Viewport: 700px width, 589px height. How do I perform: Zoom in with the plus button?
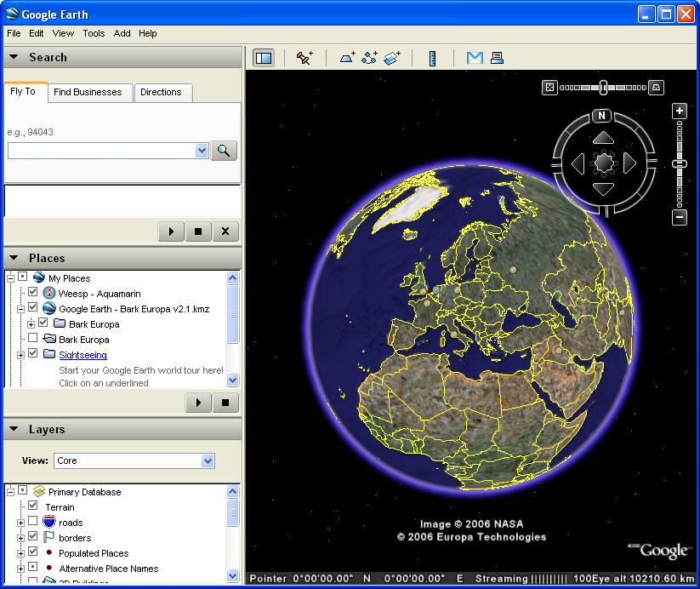pyautogui.click(x=680, y=111)
